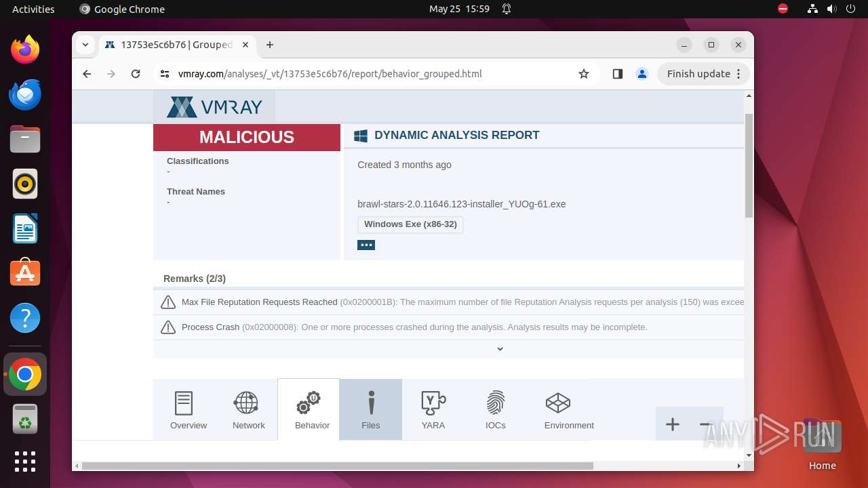Image resolution: width=868 pixels, height=488 pixels.
Task: Click the Remarks (2/3) heading
Action: 195,279
